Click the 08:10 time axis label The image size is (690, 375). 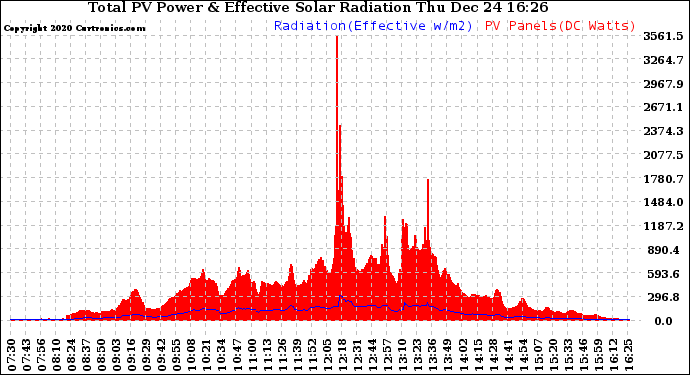[x=57, y=355]
